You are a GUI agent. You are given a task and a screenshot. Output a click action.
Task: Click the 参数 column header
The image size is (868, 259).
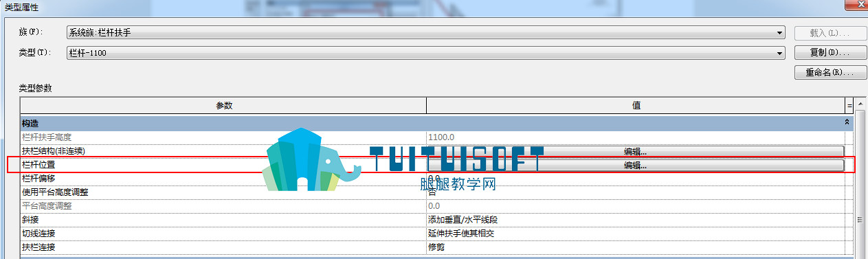click(x=223, y=105)
